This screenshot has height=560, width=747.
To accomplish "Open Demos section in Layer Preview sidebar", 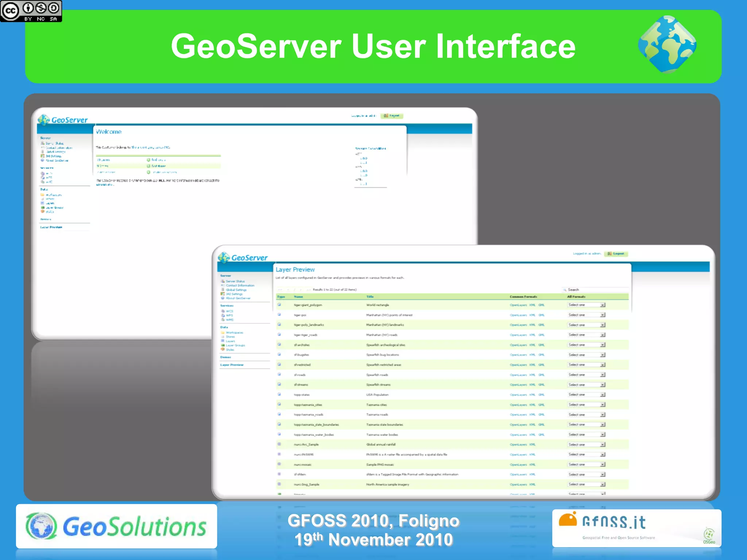I will click(x=226, y=357).
